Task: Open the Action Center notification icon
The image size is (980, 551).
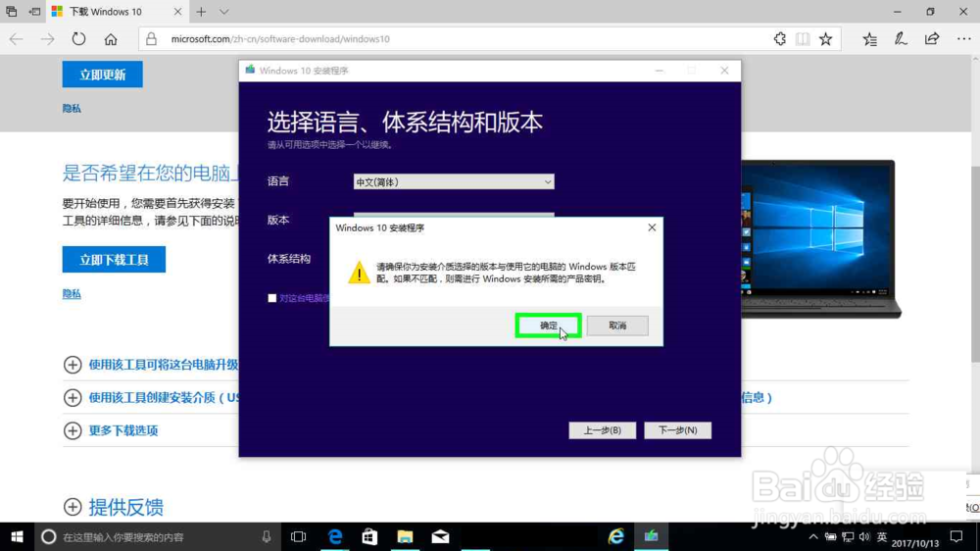Action: click(956, 536)
